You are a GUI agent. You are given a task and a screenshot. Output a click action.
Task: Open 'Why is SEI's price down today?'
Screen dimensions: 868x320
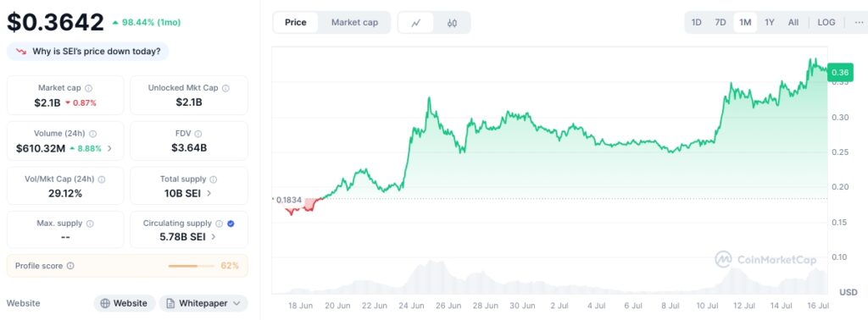(x=88, y=52)
